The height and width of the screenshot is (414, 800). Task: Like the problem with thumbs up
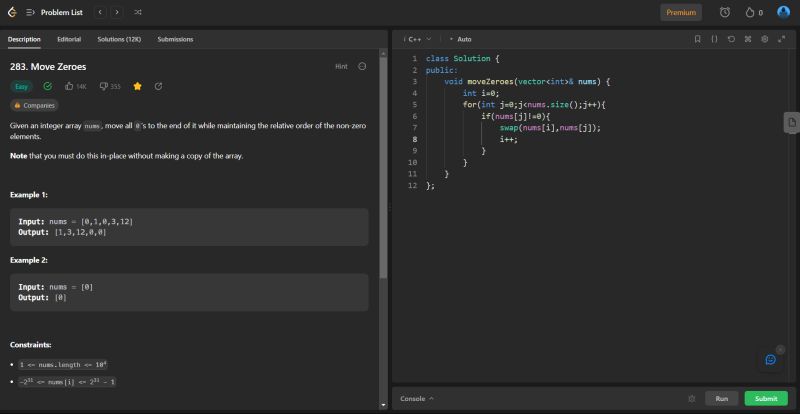(76, 87)
